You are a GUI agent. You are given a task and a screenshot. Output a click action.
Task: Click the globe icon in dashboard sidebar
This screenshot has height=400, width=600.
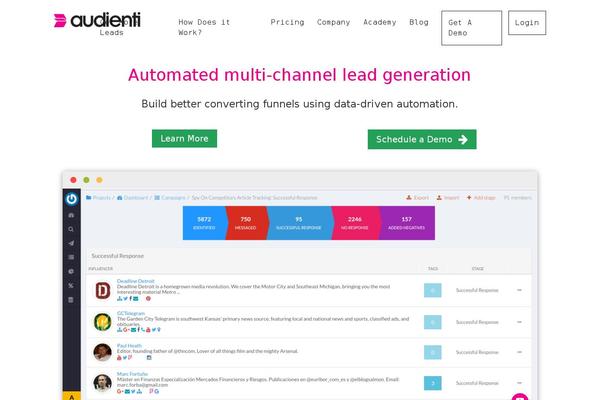click(x=71, y=271)
